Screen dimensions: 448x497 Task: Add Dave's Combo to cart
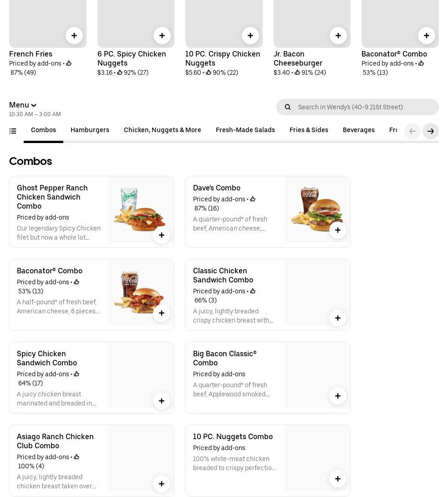[x=337, y=230]
